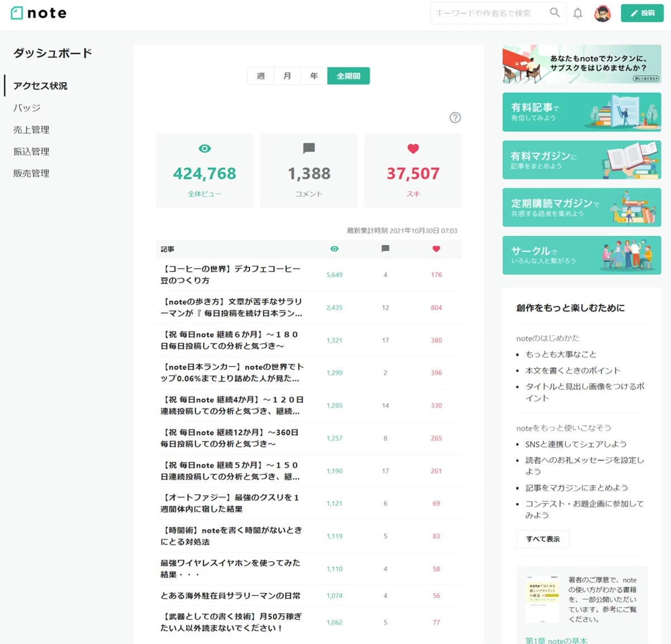Open バッジ in the sidebar

[x=27, y=107]
